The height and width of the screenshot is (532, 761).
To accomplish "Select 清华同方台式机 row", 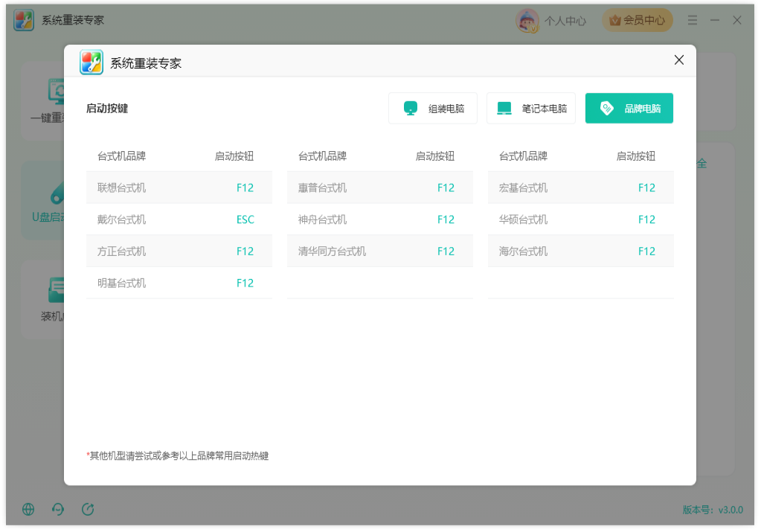I will pos(380,251).
